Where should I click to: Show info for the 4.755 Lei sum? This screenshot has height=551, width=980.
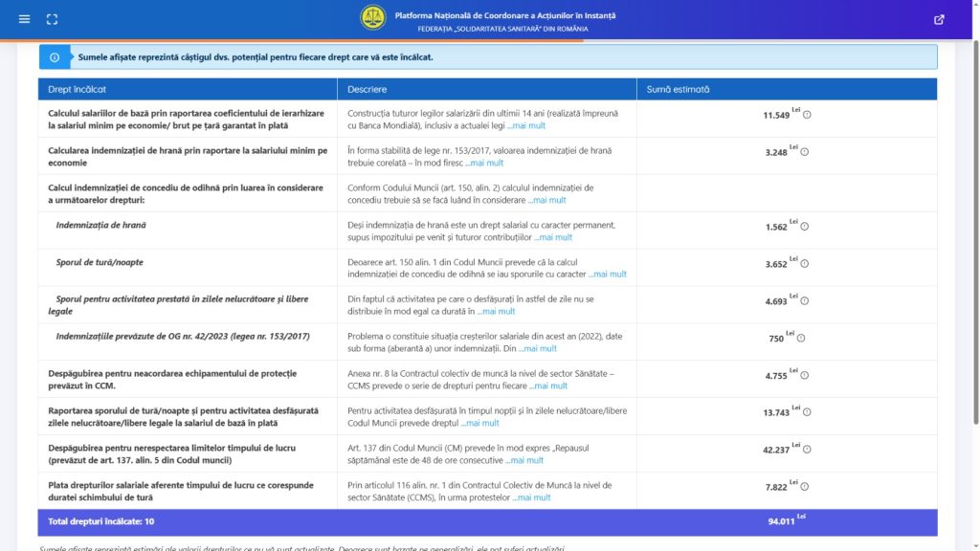[804, 375]
